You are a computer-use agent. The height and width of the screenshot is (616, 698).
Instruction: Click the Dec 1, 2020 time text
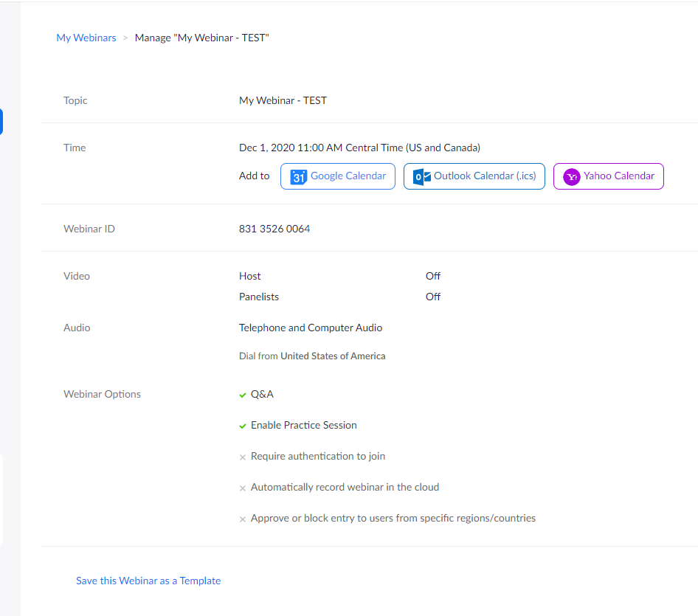(359, 148)
